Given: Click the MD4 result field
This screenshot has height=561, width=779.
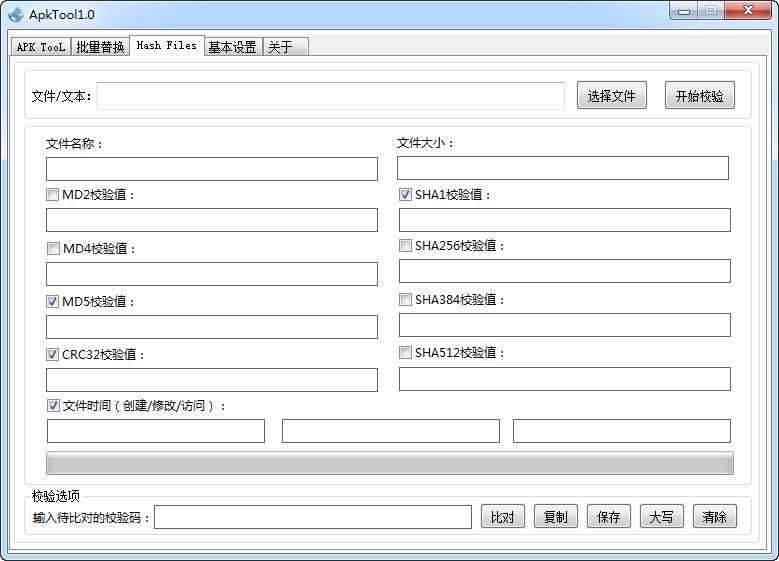Looking at the screenshot, I should [x=212, y=274].
